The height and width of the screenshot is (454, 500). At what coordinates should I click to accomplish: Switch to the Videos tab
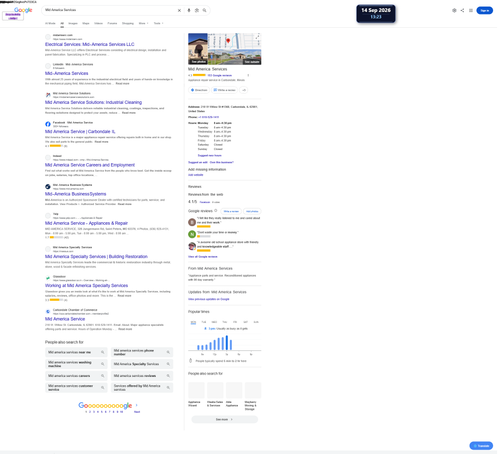[x=98, y=23]
